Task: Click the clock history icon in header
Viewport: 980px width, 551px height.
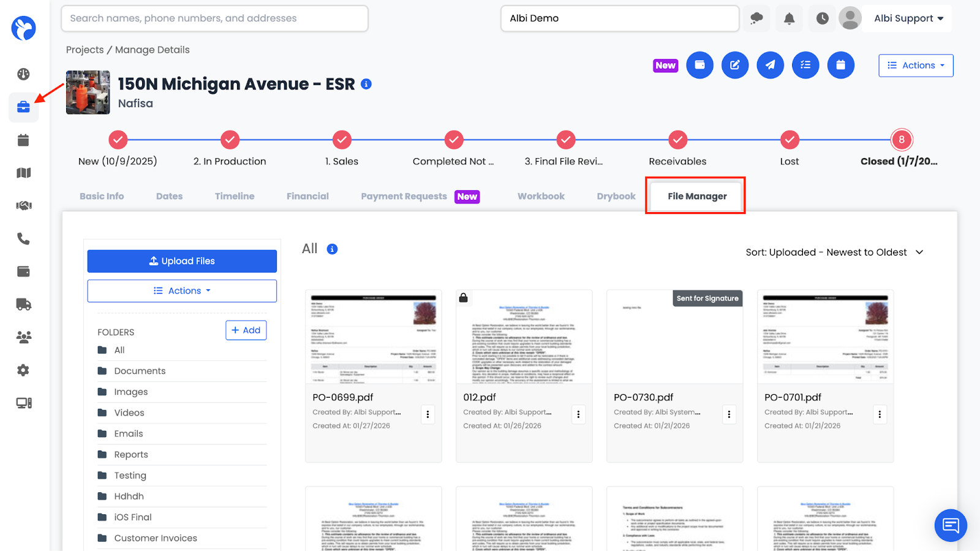Action: 823,18
